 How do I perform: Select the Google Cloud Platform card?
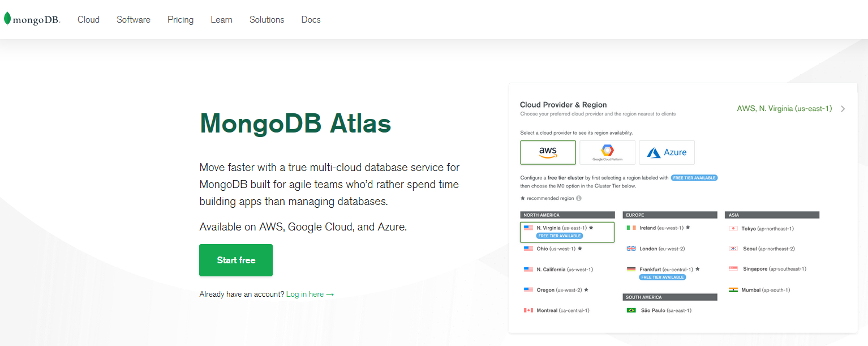[x=607, y=152]
